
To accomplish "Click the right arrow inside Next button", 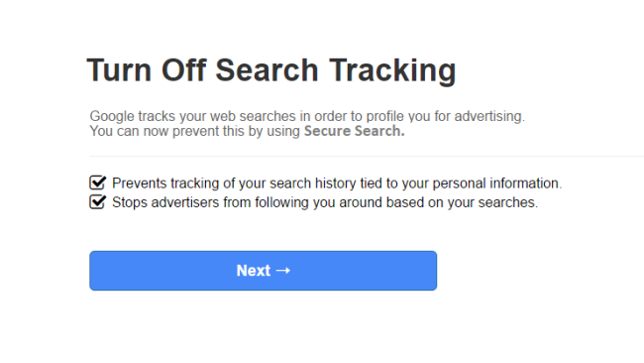I will click(x=283, y=271).
